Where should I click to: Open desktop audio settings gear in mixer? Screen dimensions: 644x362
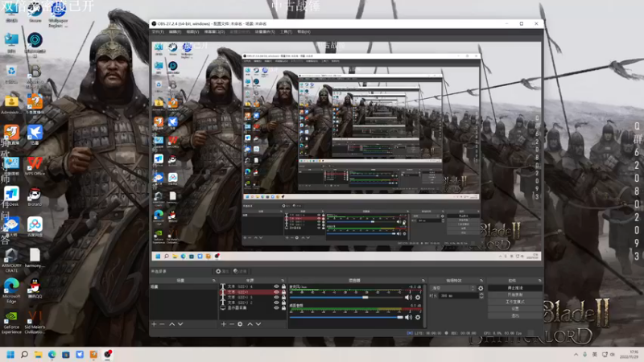(418, 317)
